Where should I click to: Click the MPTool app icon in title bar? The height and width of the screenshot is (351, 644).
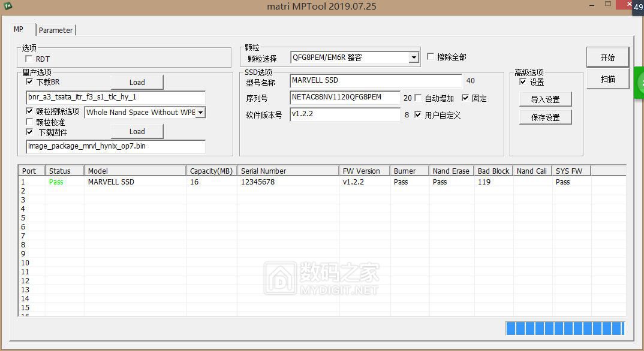8,6
